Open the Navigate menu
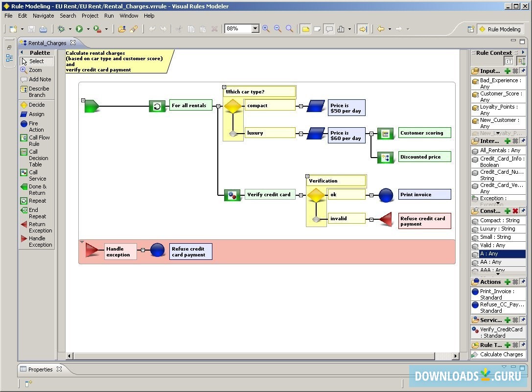Image resolution: width=532 pixels, height=392 pixels. click(x=43, y=15)
